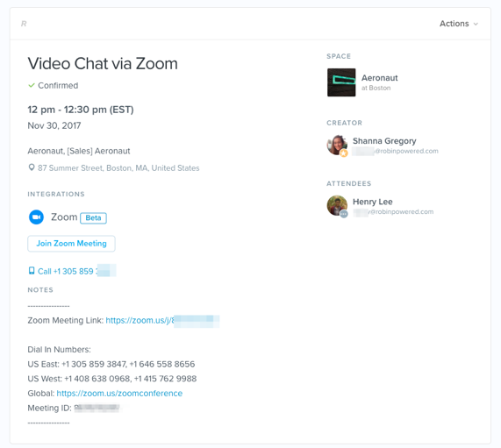Click the Aeronaut space thumbnail image
This screenshot has height=448, width=501.
point(341,82)
